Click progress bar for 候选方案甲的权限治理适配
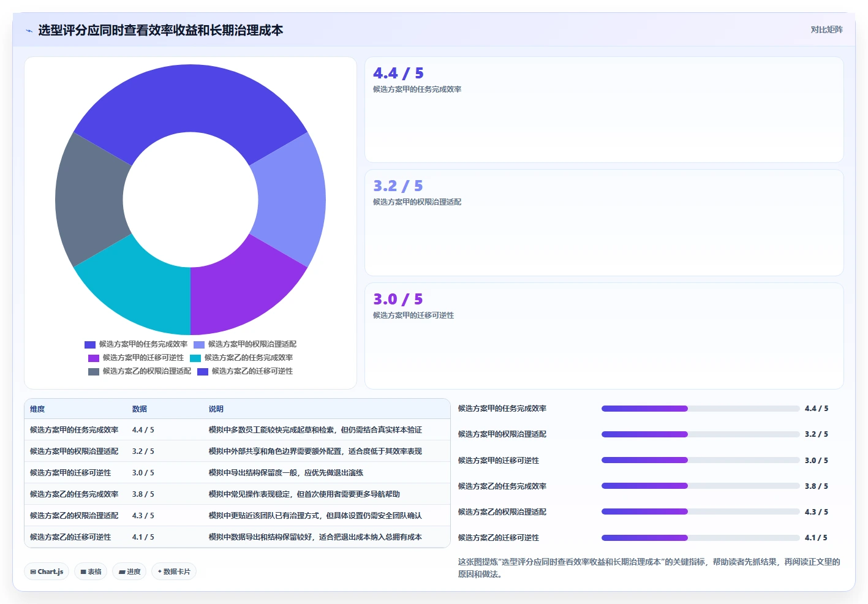Screen dimensions: 868x604 click(701, 434)
